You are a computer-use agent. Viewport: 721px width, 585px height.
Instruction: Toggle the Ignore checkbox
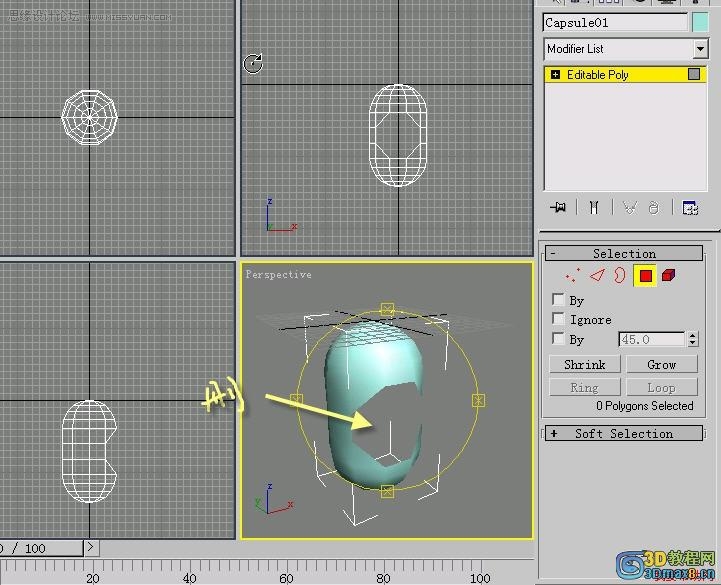558,318
